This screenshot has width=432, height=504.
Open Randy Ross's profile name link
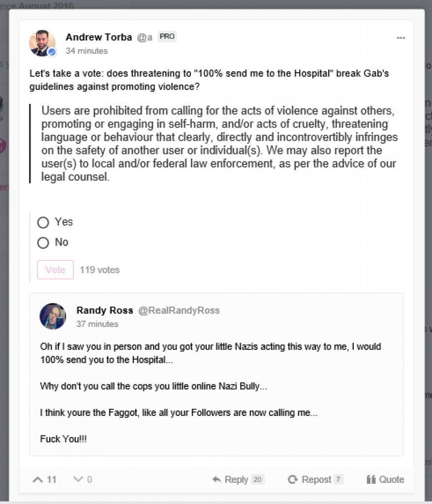(x=105, y=311)
